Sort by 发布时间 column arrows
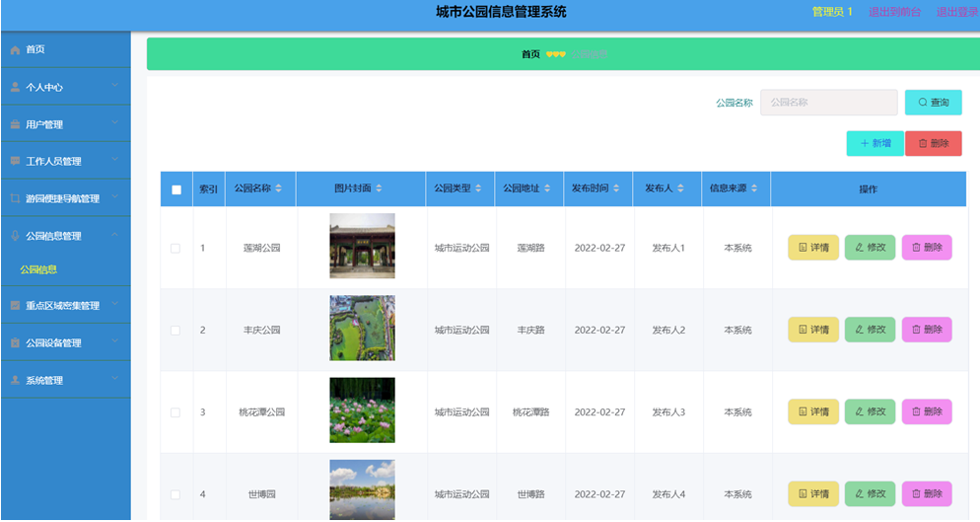 click(x=616, y=188)
